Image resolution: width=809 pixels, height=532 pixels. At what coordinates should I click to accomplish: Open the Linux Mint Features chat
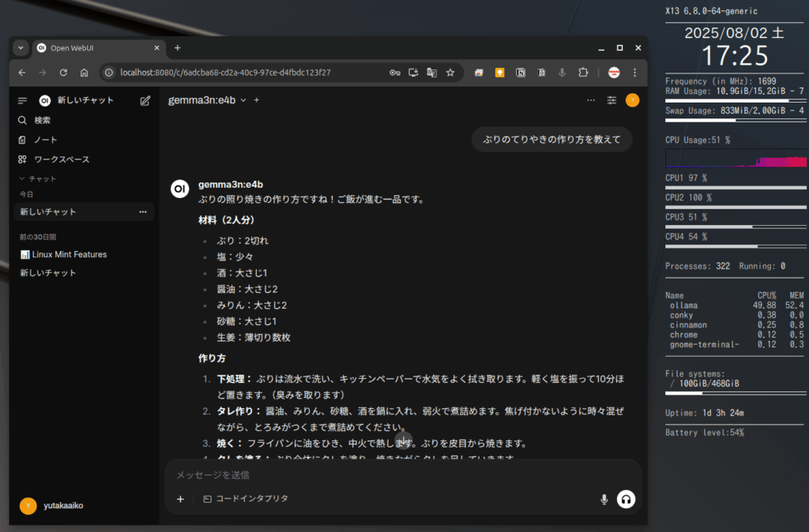tap(69, 254)
